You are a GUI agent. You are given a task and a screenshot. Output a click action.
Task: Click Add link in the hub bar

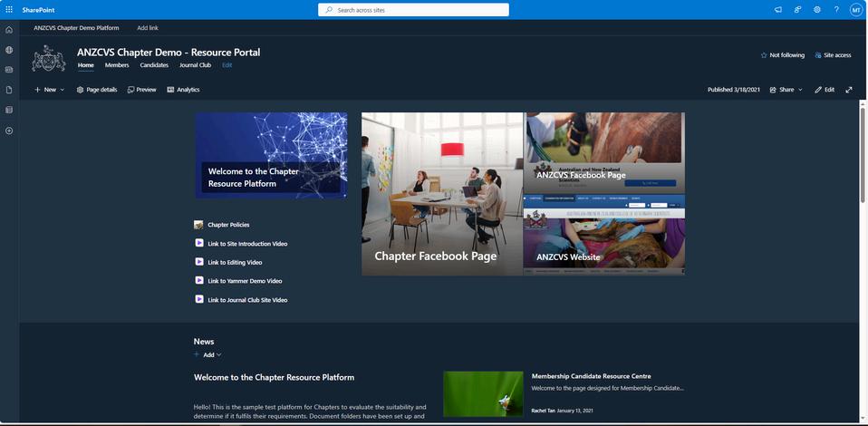(148, 28)
